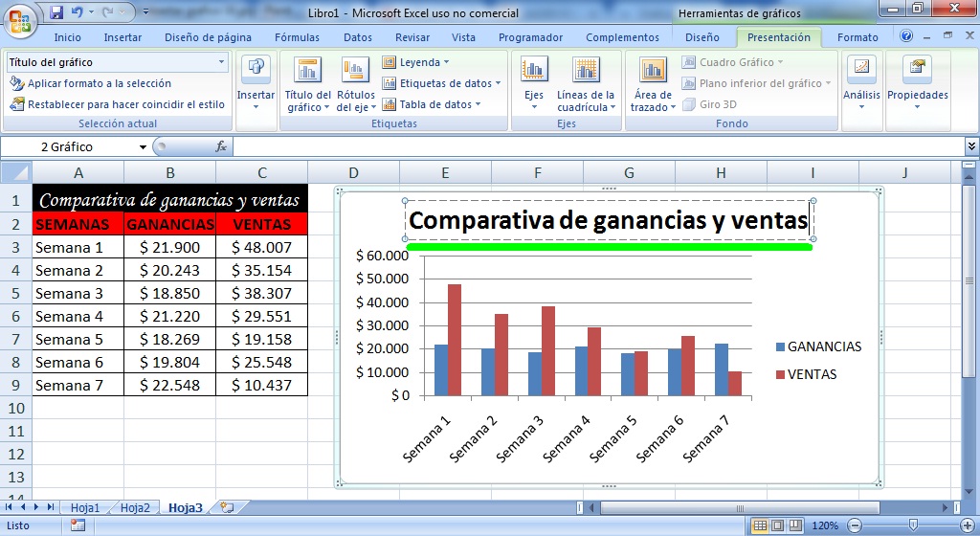Select the tallest red VENTAS bar for Semana 1
Image resolution: width=980 pixels, height=536 pixels.
click(455, 340)
